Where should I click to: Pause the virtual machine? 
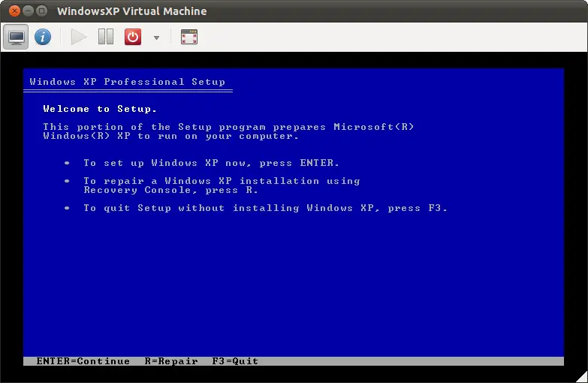coord(106,37)
